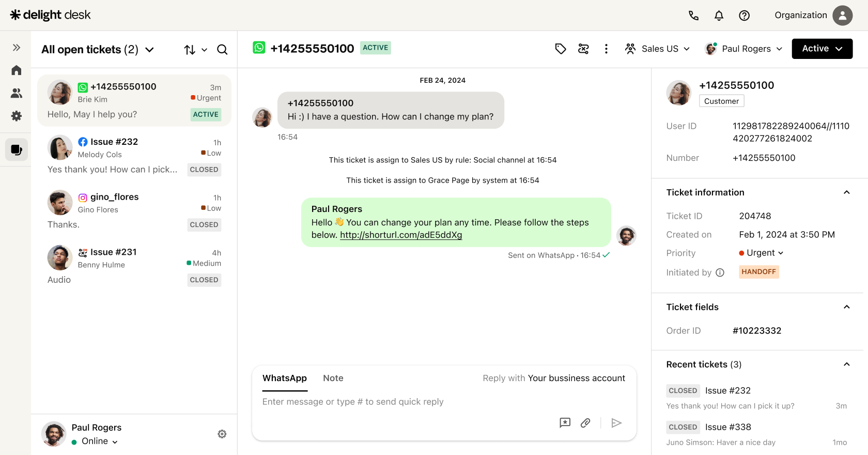Open the notifications bell
The image size is (868, 455).
point(719,16)
